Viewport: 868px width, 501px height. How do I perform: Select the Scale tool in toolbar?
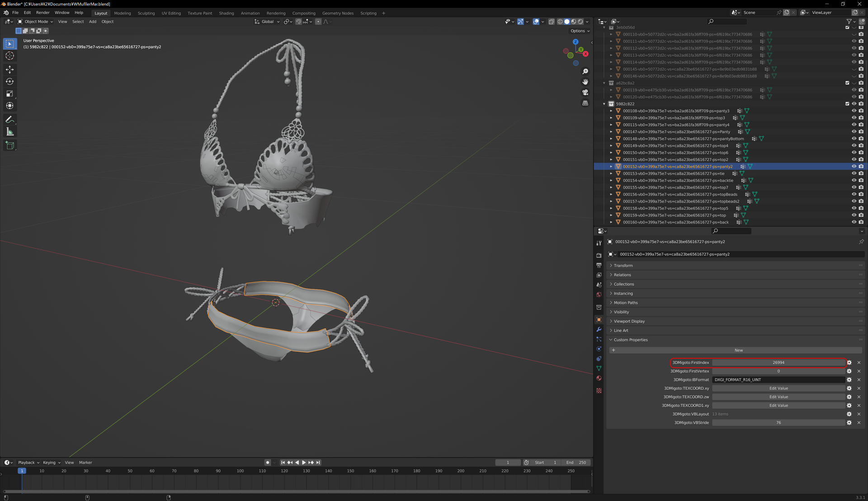pyautogui.click(x=10, y=94)
